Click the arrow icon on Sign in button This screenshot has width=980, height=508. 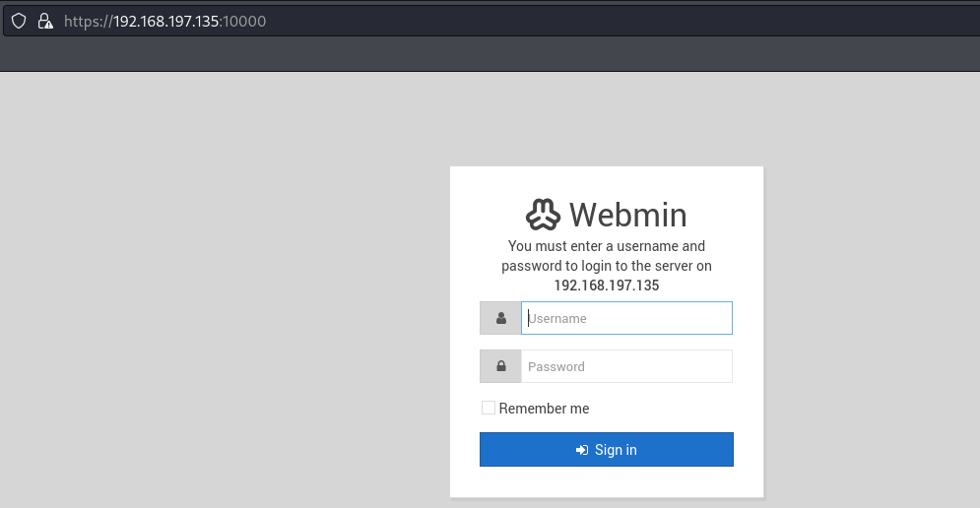coord(582,450)
